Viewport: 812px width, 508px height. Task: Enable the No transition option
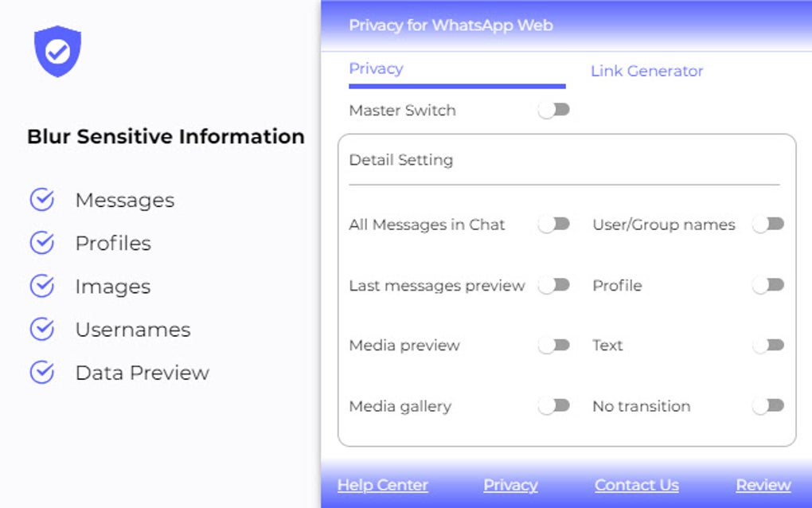(x=767, y=406)
